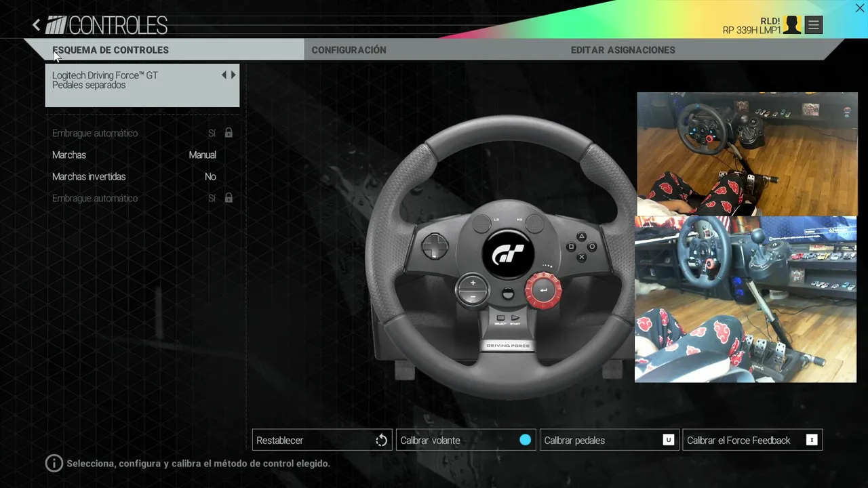Click the I key icon on Force Feedback
This screenshot has width=868, height=488.
tap(812, 440)
